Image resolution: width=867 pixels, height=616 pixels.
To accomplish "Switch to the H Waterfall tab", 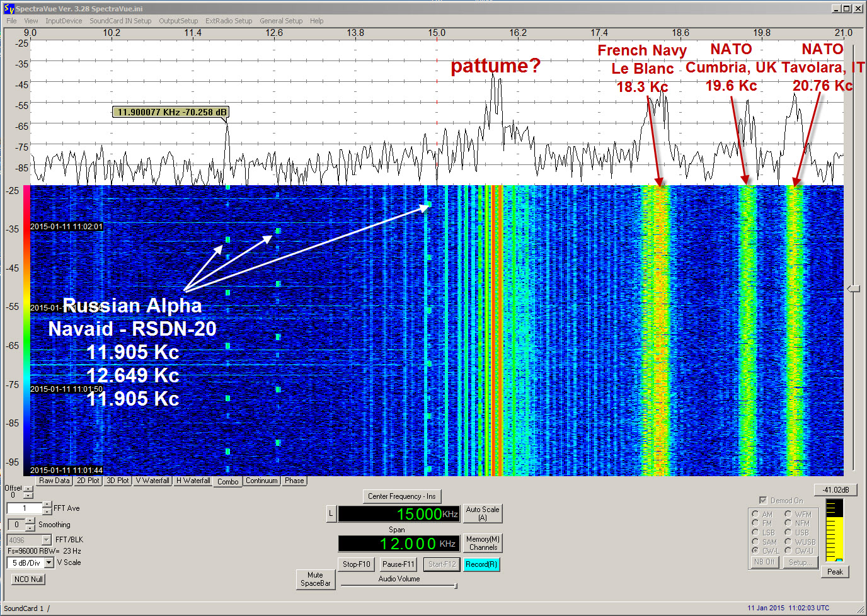I will (193, 481).
